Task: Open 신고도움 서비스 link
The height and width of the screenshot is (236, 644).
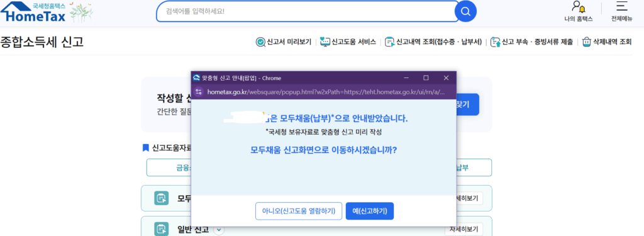Action: 353,42
